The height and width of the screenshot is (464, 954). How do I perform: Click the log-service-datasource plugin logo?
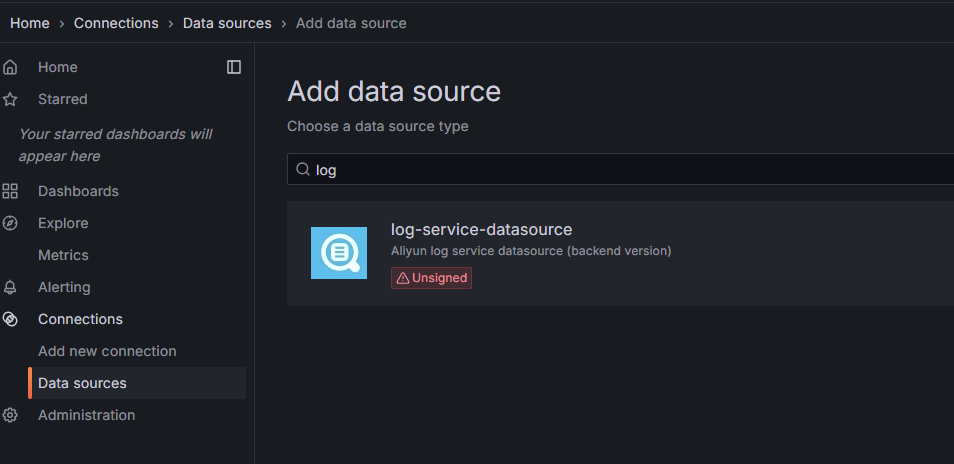[x=338, y=253]
